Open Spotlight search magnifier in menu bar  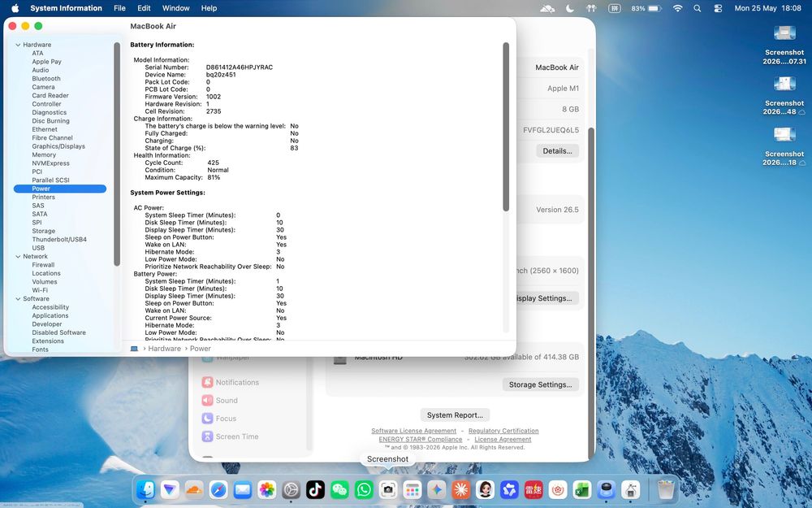point(698,8)
